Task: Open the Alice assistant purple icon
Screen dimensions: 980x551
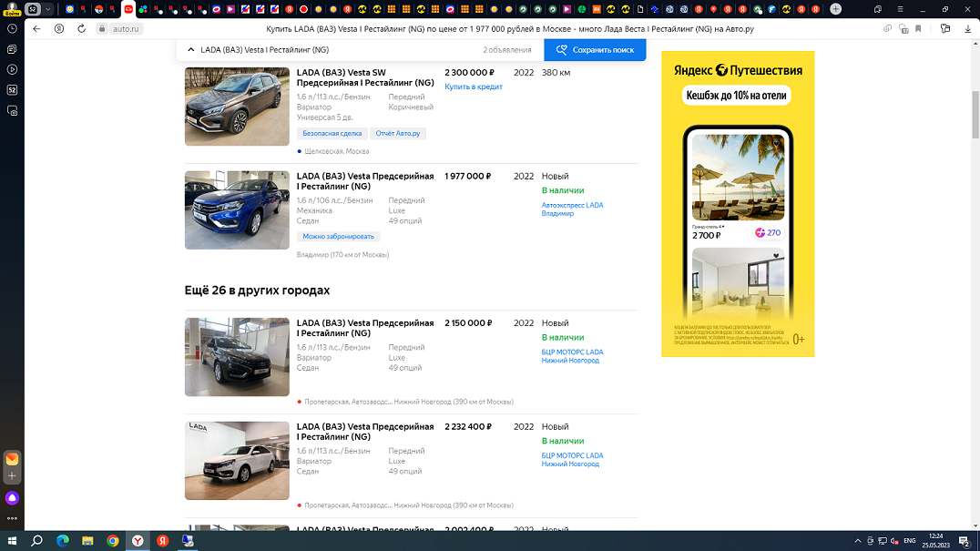Action: tap(12, 498)
